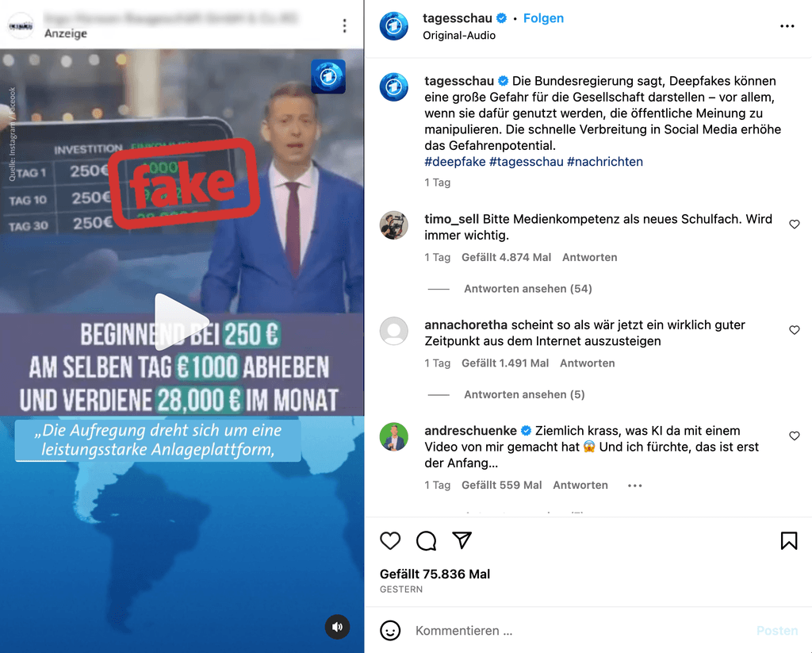Like andreschuenke's comment
Image resolution: width=812 pixels, height=653 pixels.
[x=795, y=436]
